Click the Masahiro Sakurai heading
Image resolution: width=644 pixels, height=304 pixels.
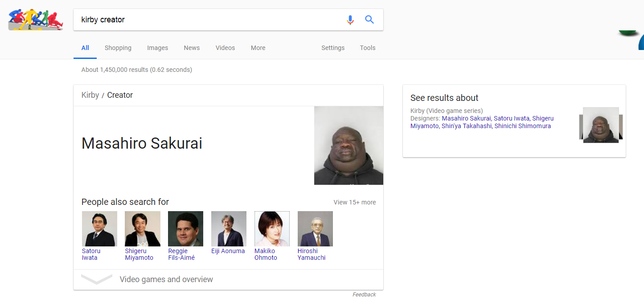[x=142, y=143]
